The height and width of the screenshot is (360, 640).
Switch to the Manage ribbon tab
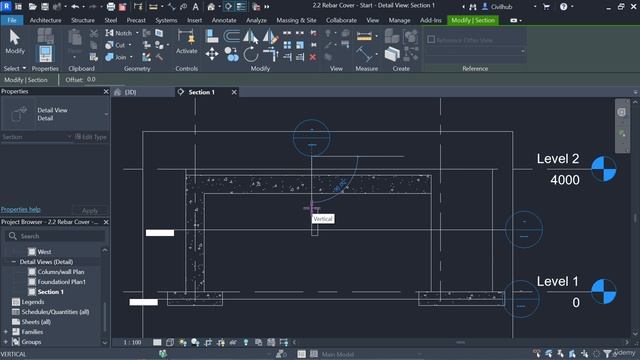[x=399, y=20]
